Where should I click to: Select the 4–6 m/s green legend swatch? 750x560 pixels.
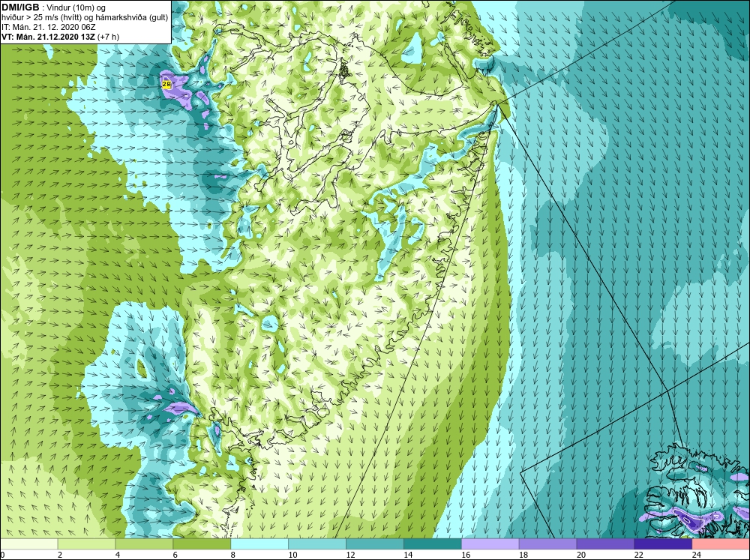click(x=144, y=544)
